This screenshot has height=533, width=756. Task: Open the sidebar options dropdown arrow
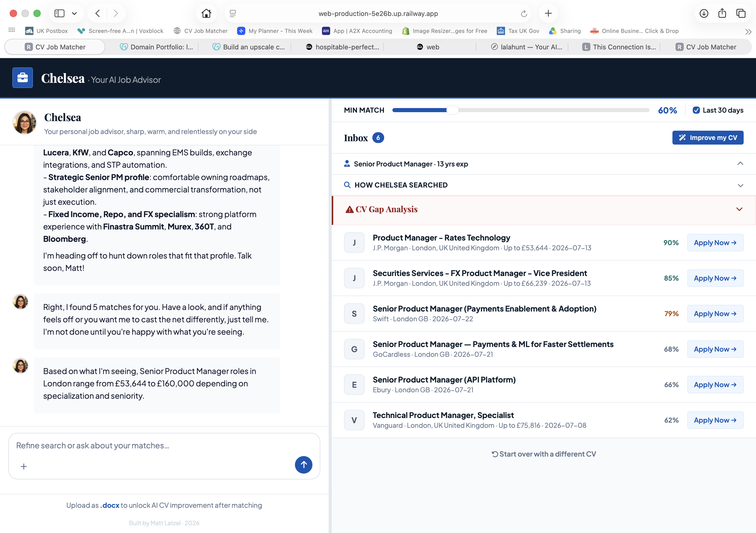(x=74, y=14)
